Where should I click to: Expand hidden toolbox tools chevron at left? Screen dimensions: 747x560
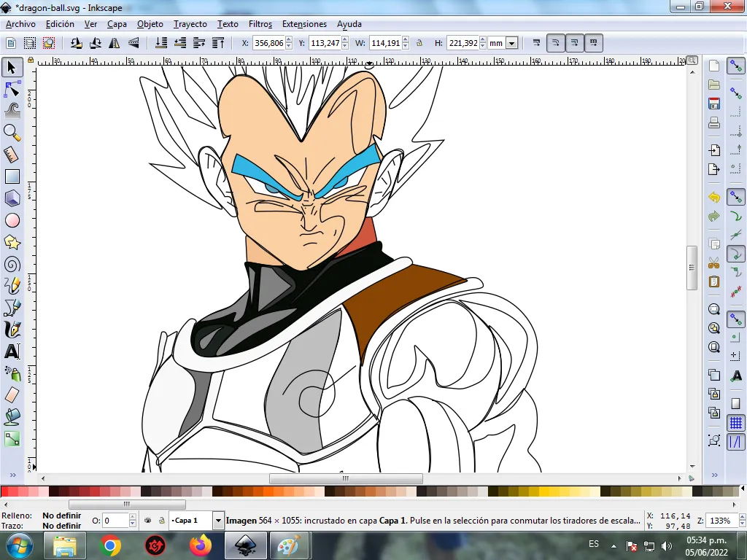[13, 475]
